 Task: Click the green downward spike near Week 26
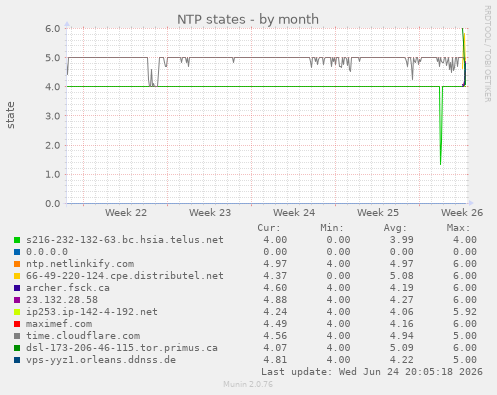[441, 127]
